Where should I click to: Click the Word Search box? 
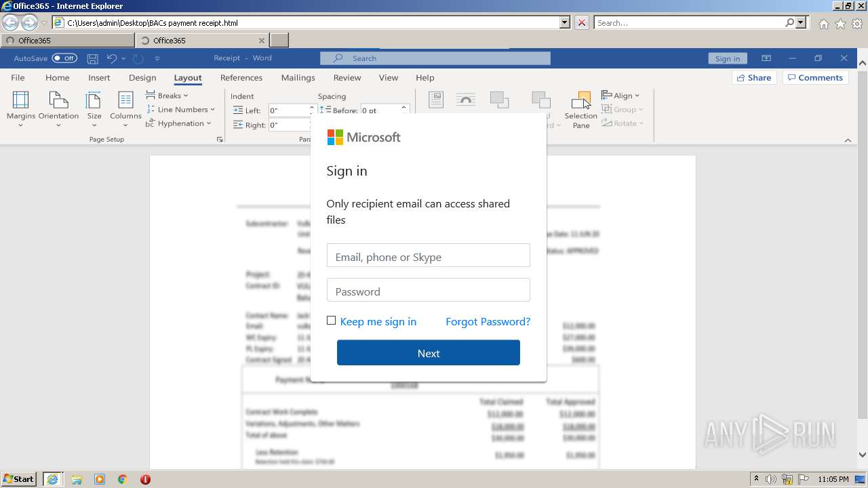[435, 58]
